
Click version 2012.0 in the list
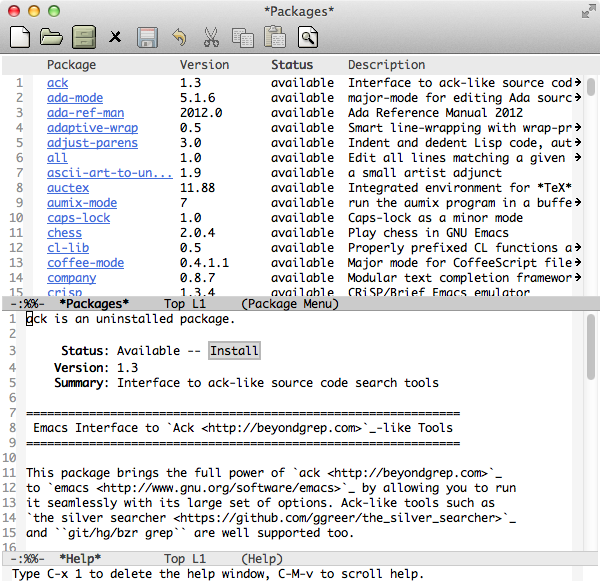201,113
